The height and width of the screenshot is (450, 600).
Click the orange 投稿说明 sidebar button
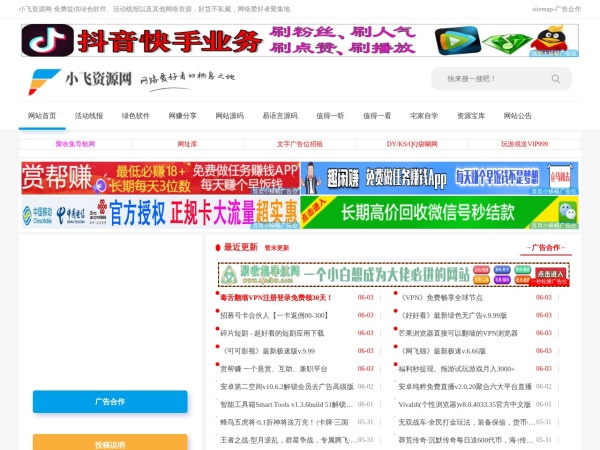point(110,443)
